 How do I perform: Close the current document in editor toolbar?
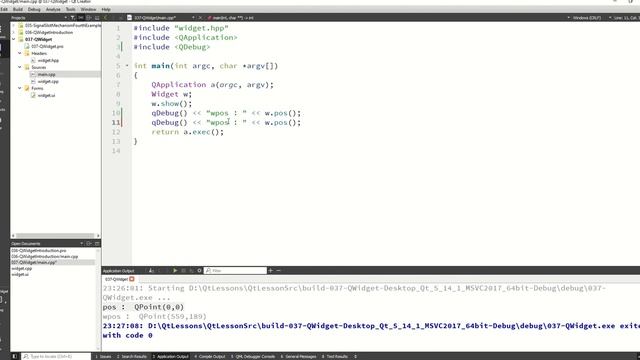pyautogui.click(x=200, y=18)
